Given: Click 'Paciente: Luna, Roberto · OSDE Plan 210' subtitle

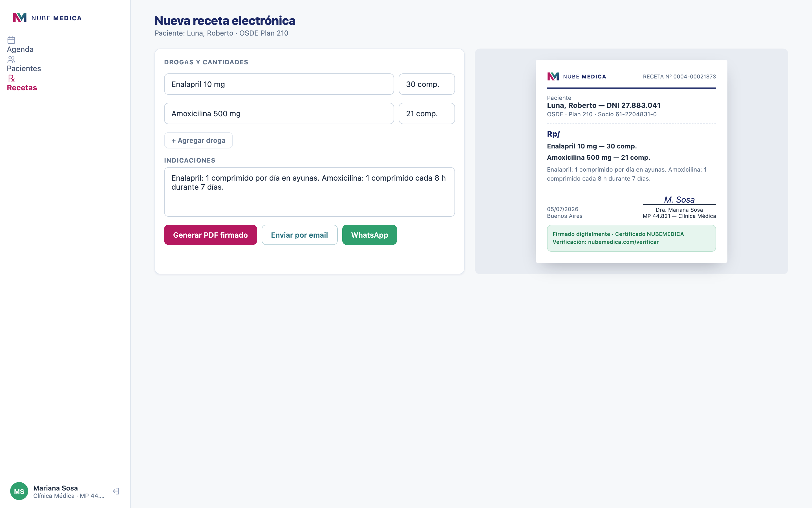Looking at the screenshot, I should coord(221,33).
